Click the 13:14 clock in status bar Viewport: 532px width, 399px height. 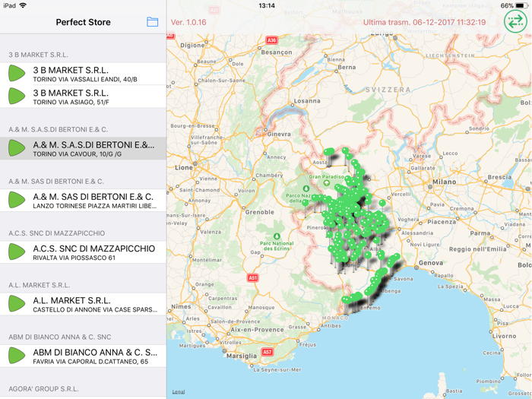pos(266,5)
